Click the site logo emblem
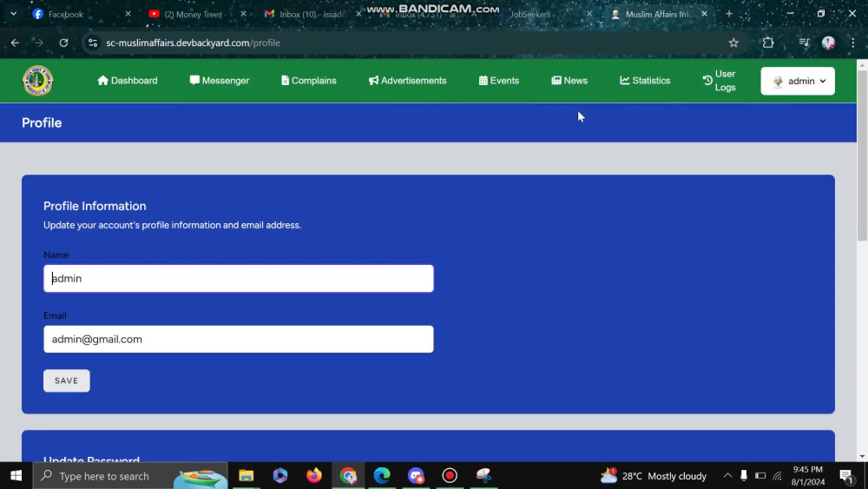868x489 pixels. (x=37, y=81)
